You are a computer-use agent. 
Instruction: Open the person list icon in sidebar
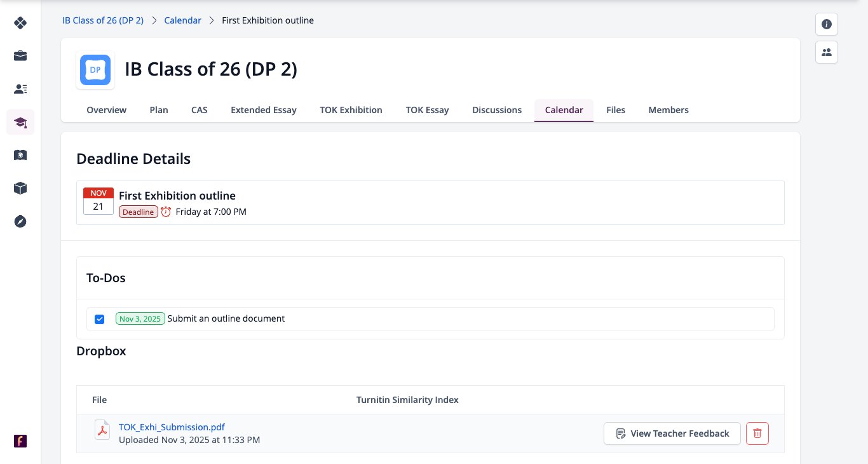20,89
